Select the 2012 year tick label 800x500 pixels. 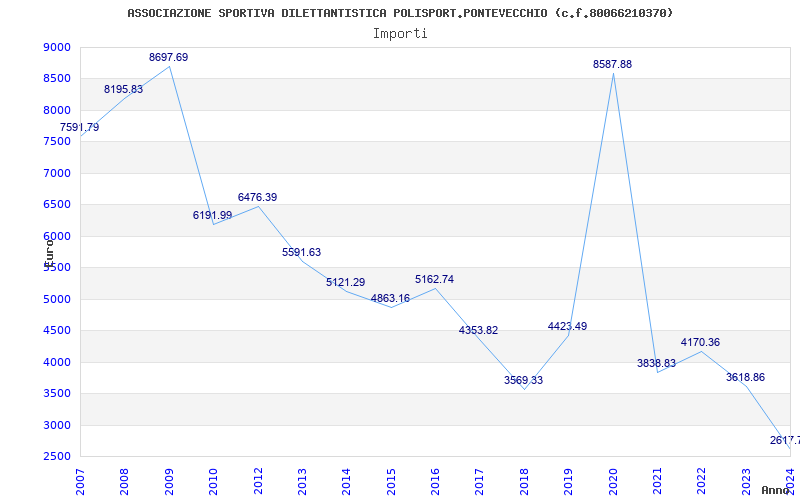[258, 482]
